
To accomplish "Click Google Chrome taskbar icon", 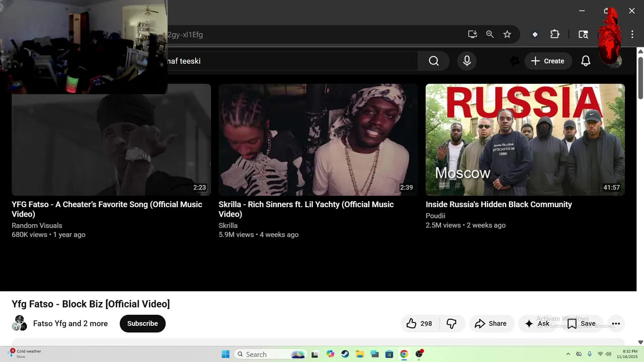I will (404, 354).
